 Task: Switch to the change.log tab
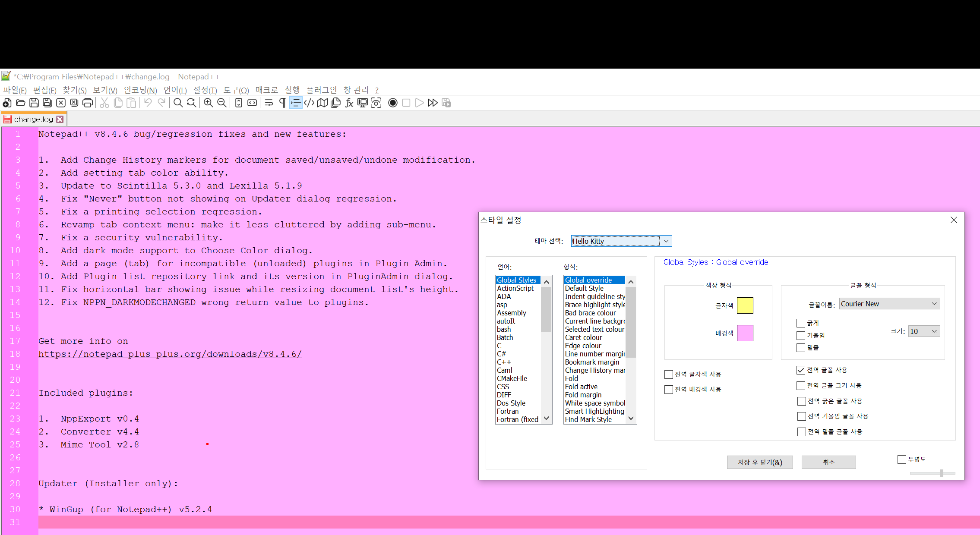[33, 120]
